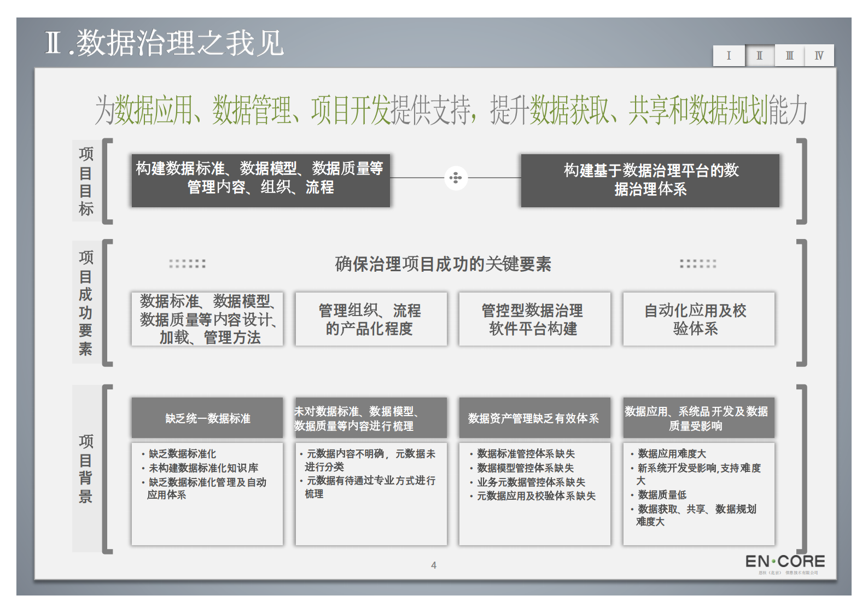Select card 自动化应用及校验体系
The height and width of the screenshot is (613, 868).
coord(698,319)
